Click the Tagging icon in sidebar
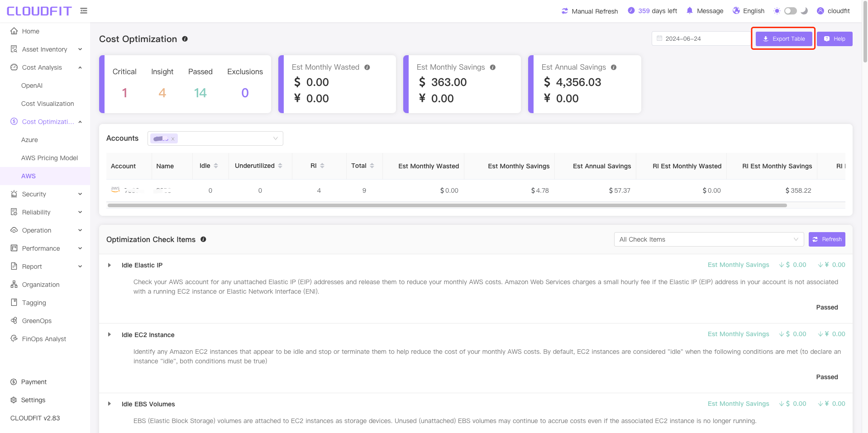Viewport: 868px width, 433px height. [x=14, y=302]
